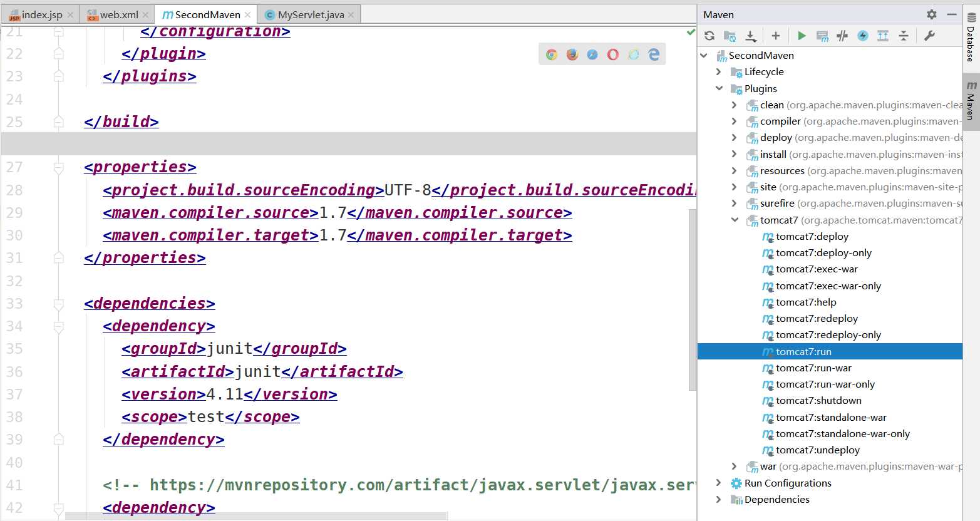Screen dimensions: 980x521
Task: Run Maven build green arrow
Action: (x=802, y=36)
